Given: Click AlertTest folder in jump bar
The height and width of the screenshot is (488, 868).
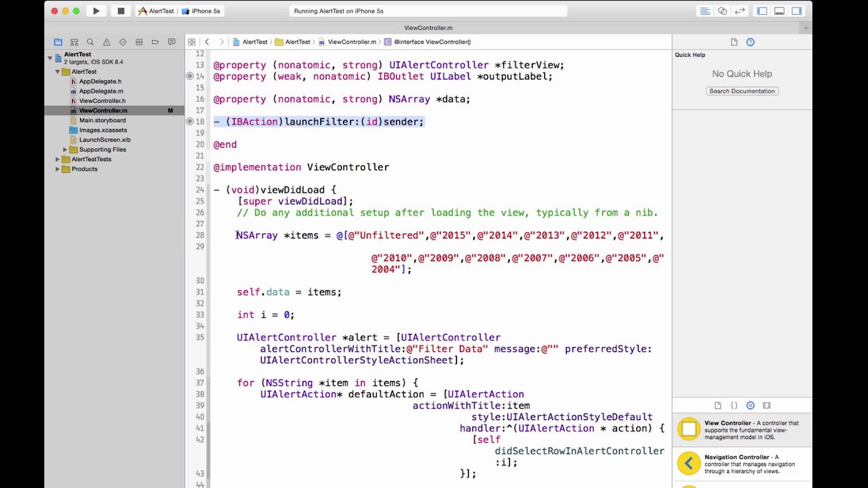Looking at the screenshot, I should pos(292,42).
